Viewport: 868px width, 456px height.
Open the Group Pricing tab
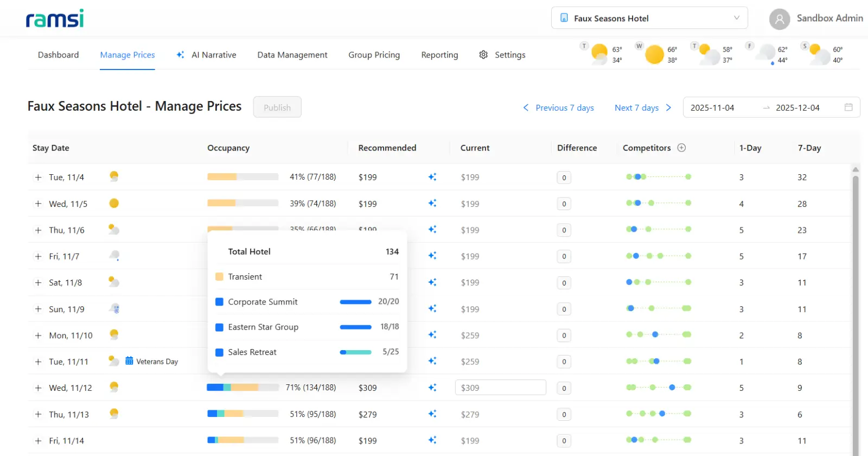374,55
